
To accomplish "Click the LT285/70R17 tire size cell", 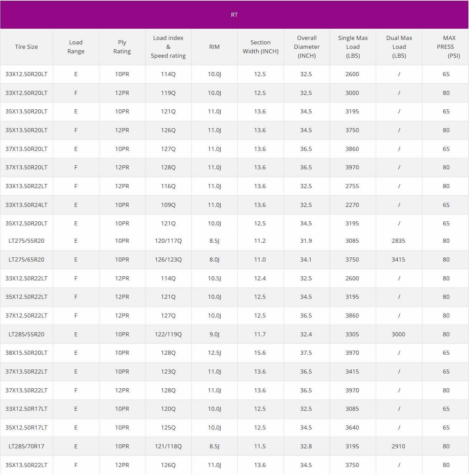I will (26, 446).
